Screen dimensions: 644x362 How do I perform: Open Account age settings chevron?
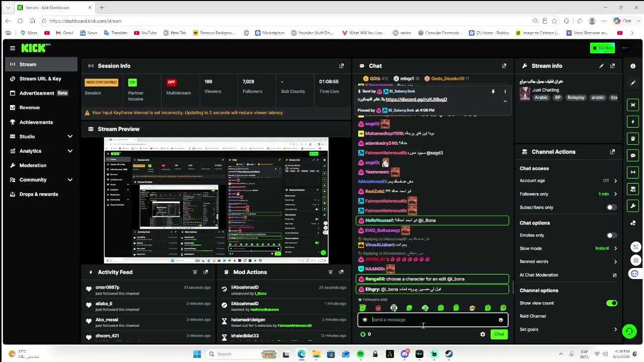click(615, 180)
